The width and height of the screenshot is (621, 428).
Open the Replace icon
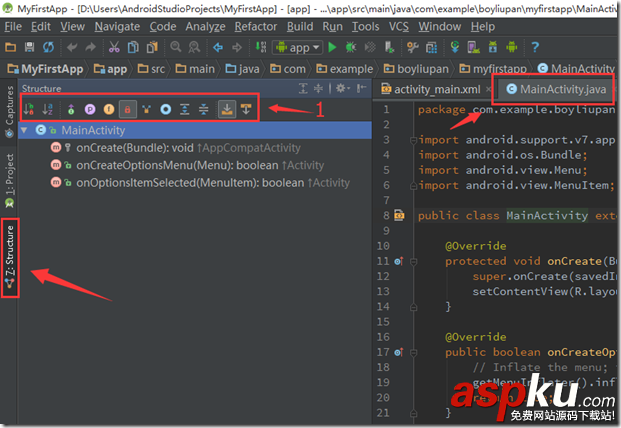(194, 48)
